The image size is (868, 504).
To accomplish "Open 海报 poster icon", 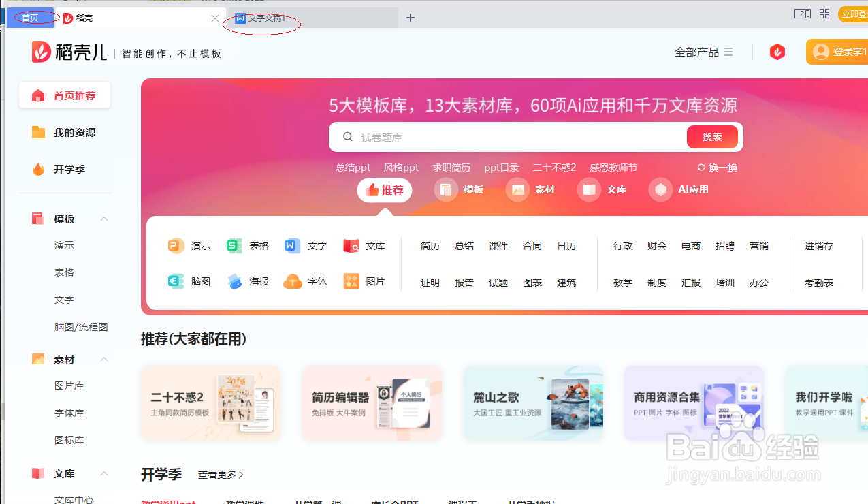I will (x=234, y=281).
